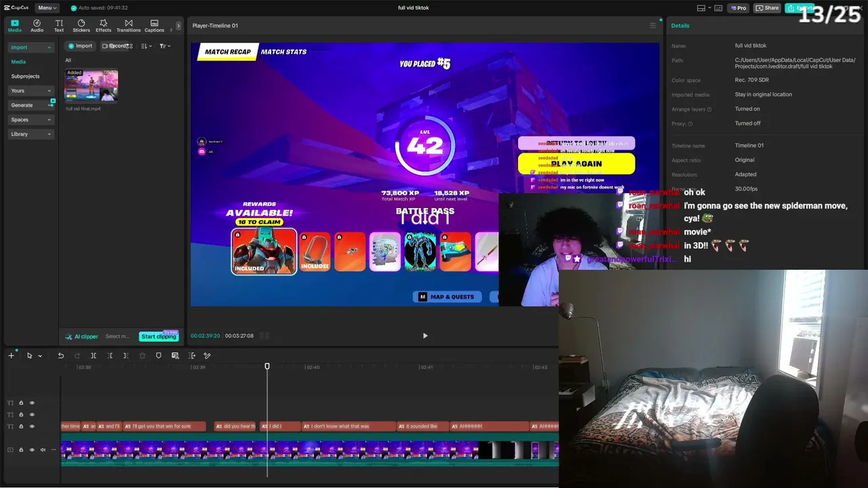Viewport: 868px width, 488px height.
Task: Lock the second text track
Action: [x=21, y=414]
